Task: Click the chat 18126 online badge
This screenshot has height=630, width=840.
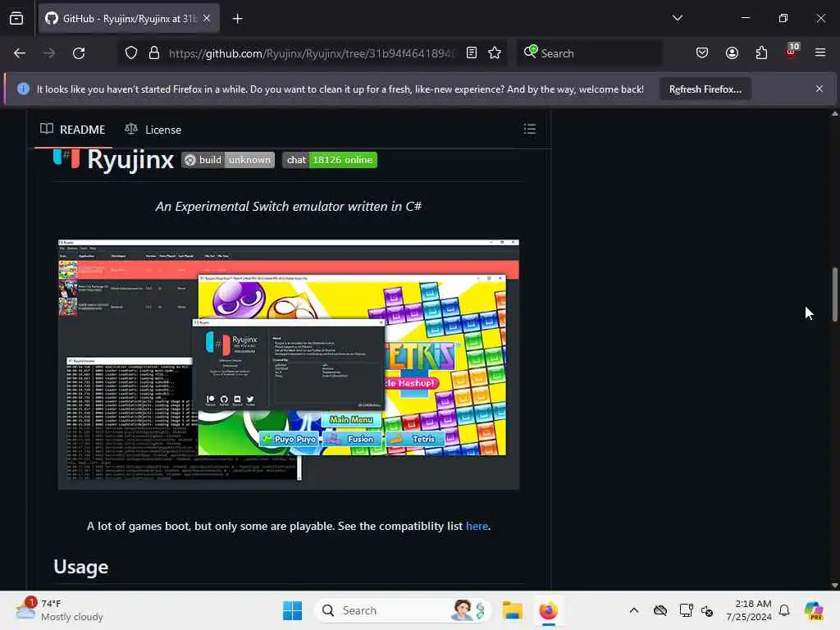Action: (330, 160)
